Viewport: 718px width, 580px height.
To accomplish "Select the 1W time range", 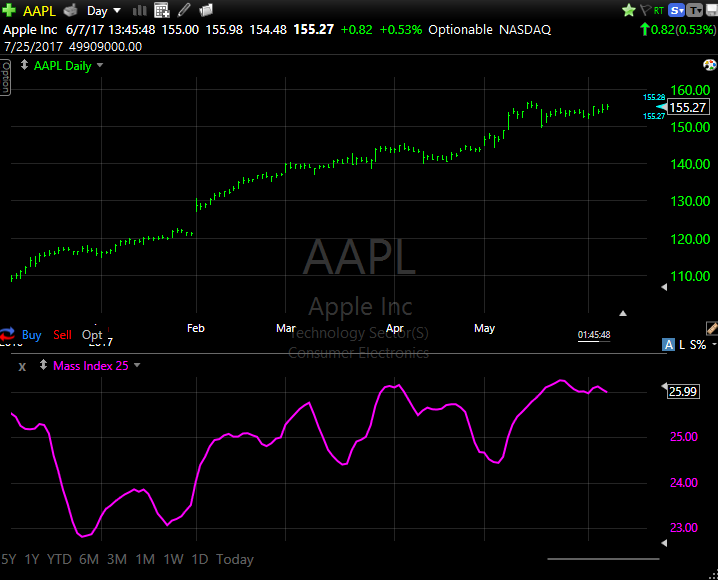I will coord(174,559).
